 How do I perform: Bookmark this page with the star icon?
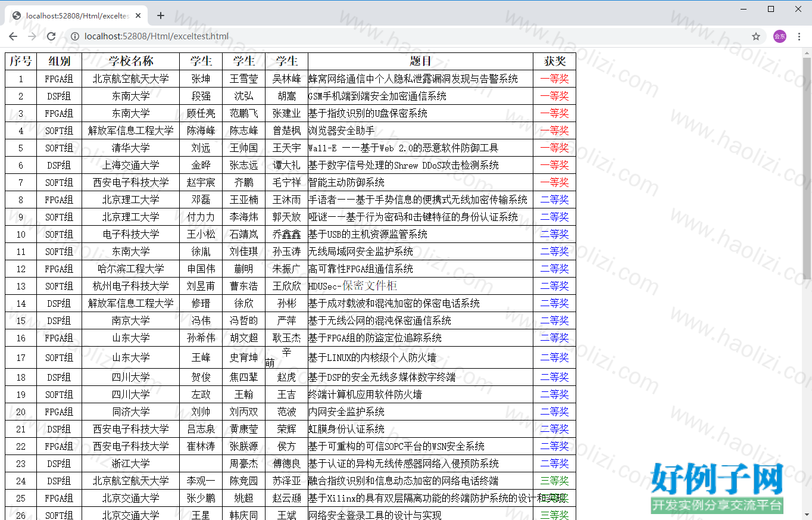pos(756,36)
